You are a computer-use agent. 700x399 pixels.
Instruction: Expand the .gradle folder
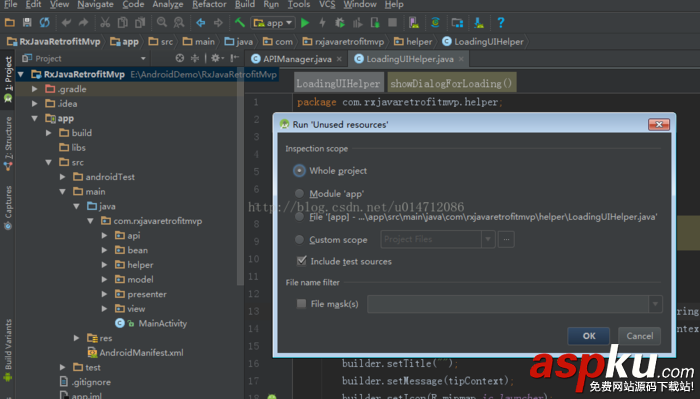(35, 89)
